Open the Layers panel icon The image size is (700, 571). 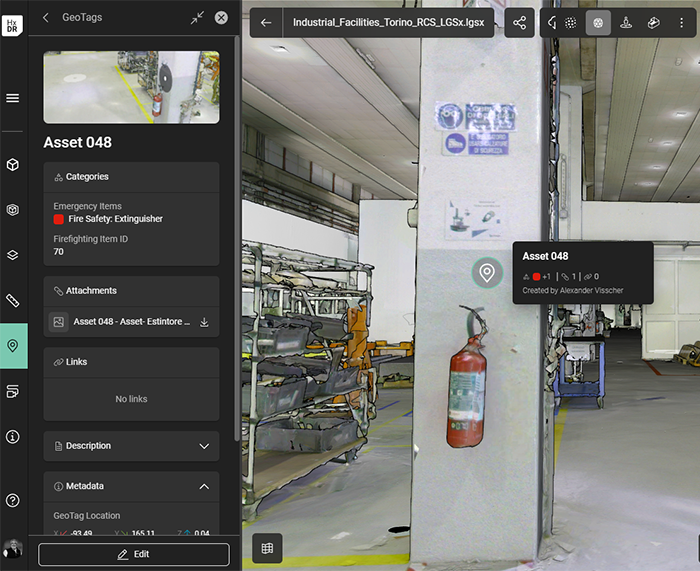coord(13,255)
